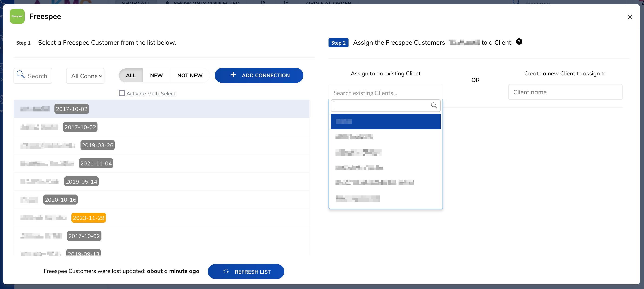Click the refresh icon in REFRESH LIST

[x=226, y=271]
